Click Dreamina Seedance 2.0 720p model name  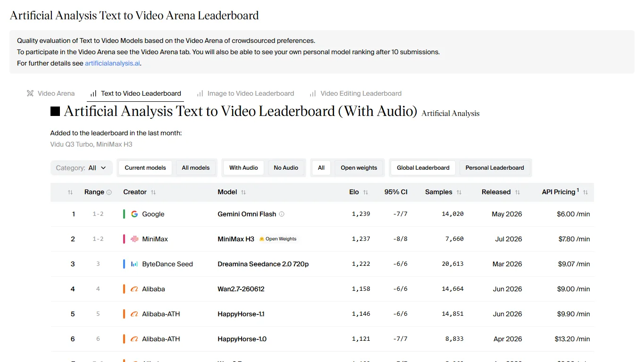(x=263, y=264)
